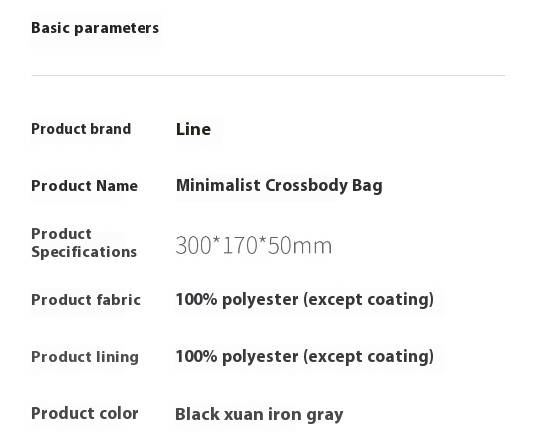
Task: Click the word Specifications on second line
Action: pyautogui.click(x=84, y=252)
